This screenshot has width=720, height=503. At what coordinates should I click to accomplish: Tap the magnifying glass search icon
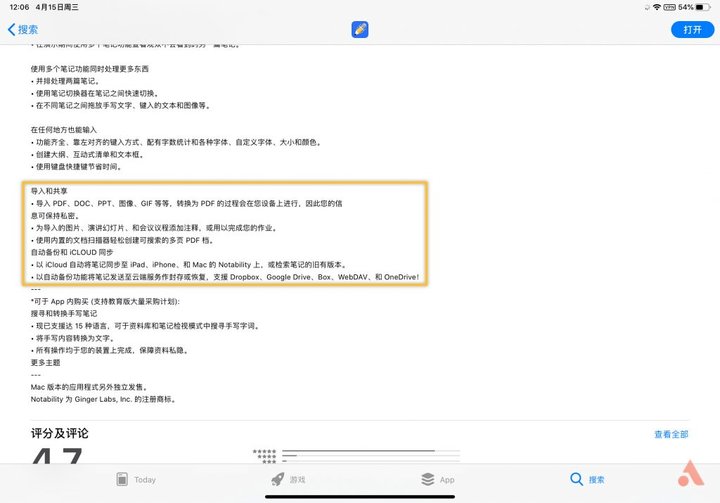[576, 479]
